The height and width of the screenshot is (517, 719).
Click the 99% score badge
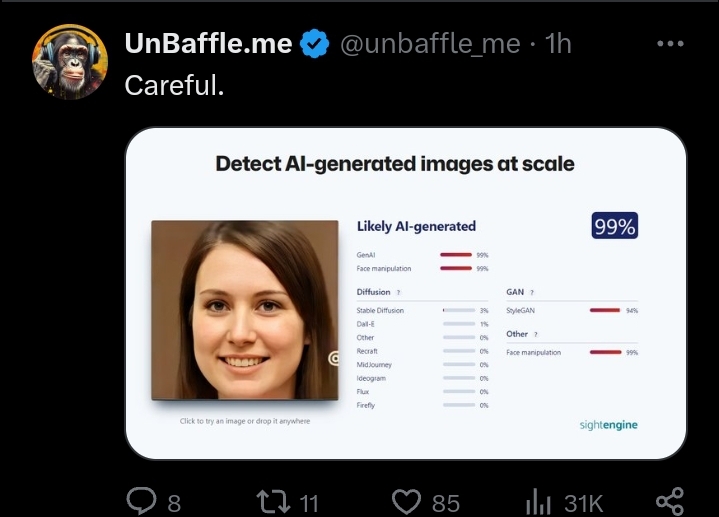pos(614,226)
